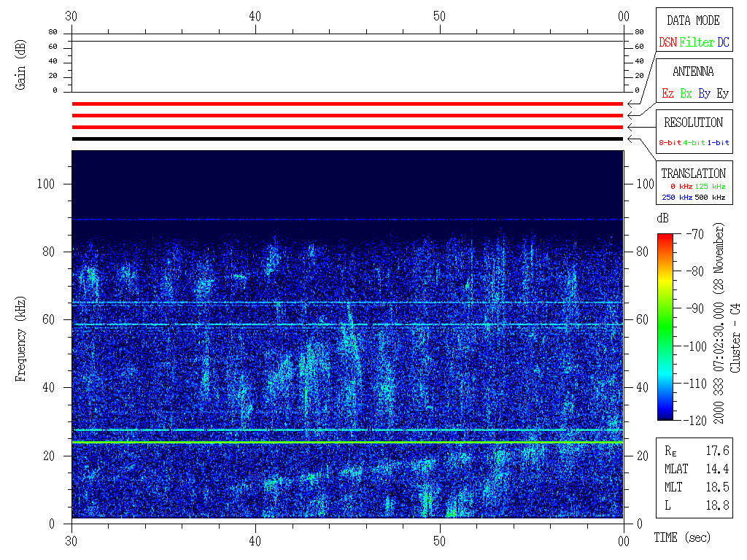
Task: Select the black Ey antenna label
Action: pos(722,93)
